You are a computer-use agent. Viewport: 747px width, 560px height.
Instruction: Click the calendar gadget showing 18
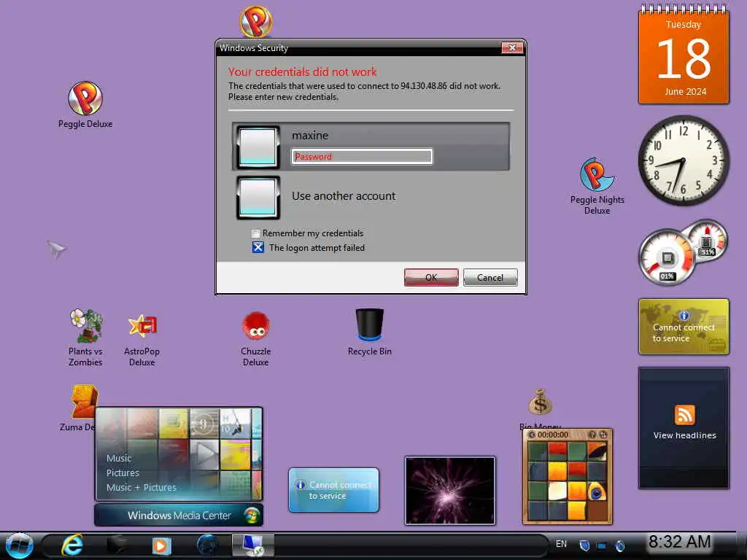[x=684, y=55]
